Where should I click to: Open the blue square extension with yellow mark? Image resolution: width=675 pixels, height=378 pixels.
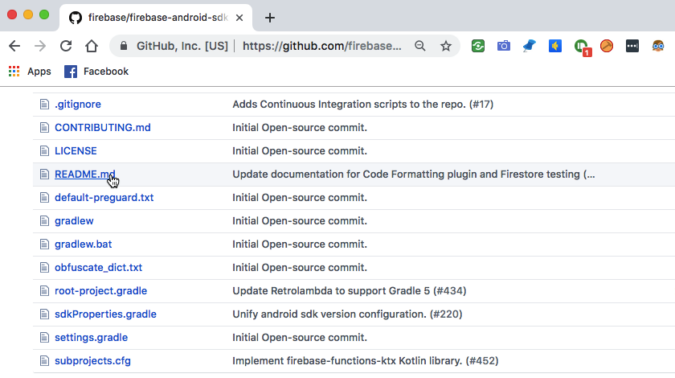555,46
